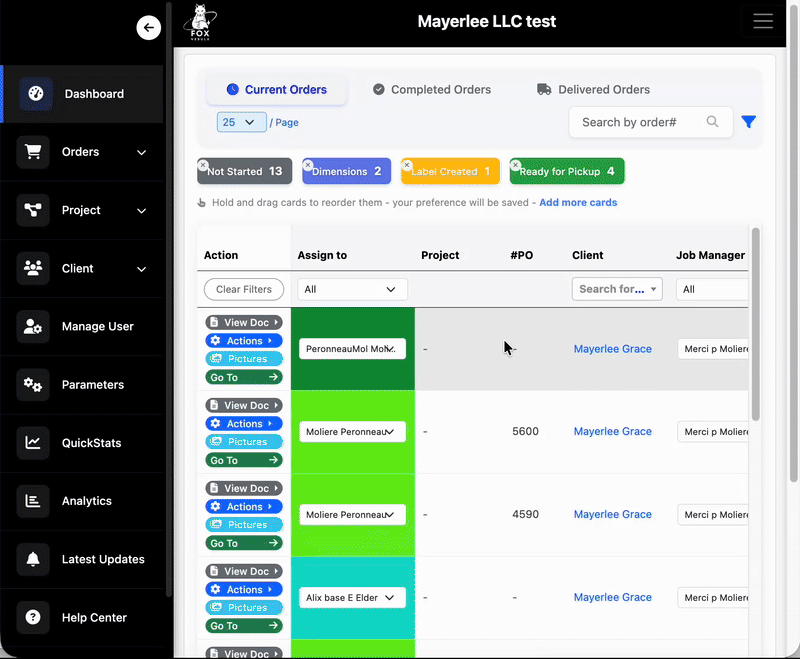Switch to the Completed Orders tab
Viewport: 800px width, 659px height.
click(432, 89)
